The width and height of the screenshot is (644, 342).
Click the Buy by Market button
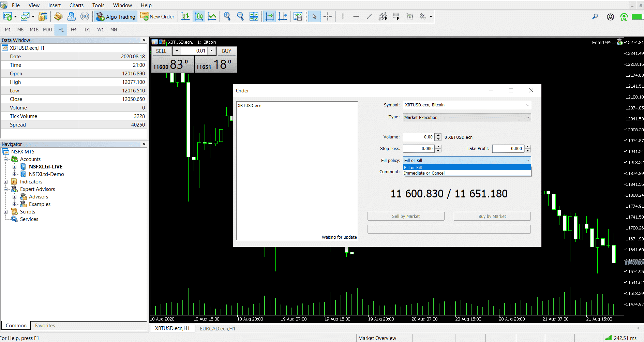pos(492,216)
